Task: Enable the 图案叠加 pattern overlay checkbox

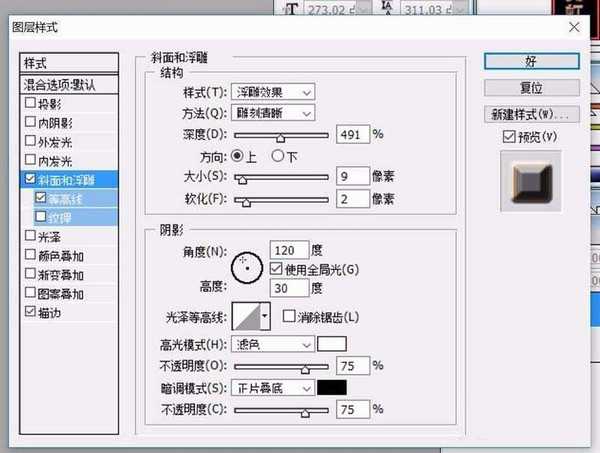Action: (30, 292)
